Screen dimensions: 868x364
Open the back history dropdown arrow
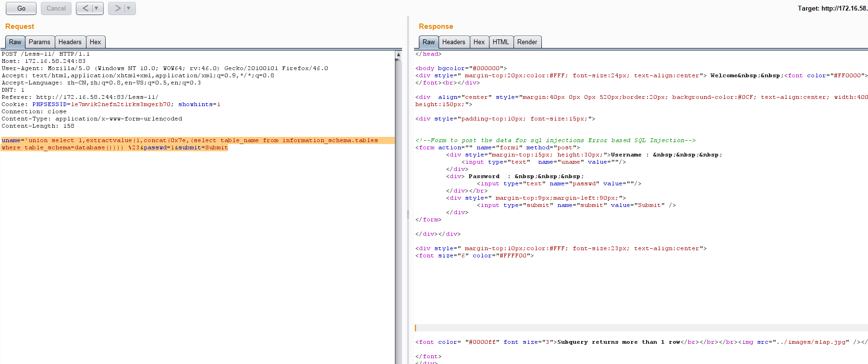point(97,8)
